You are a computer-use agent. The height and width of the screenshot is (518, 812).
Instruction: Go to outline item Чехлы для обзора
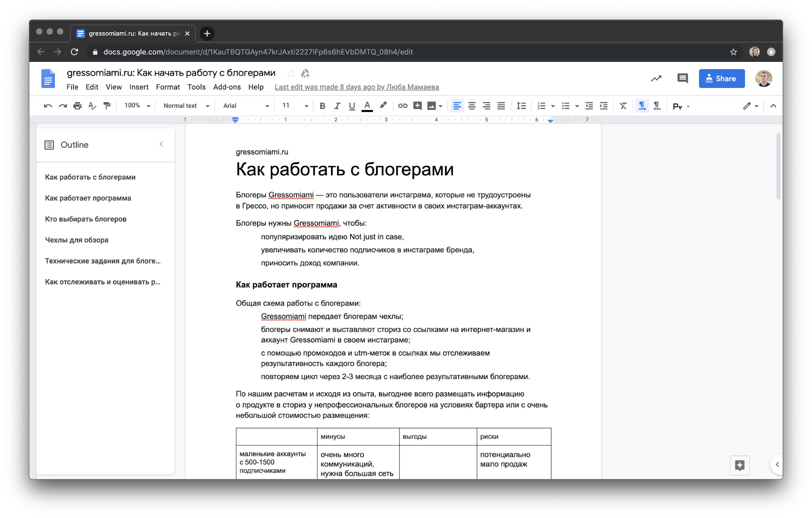(77, 240)
